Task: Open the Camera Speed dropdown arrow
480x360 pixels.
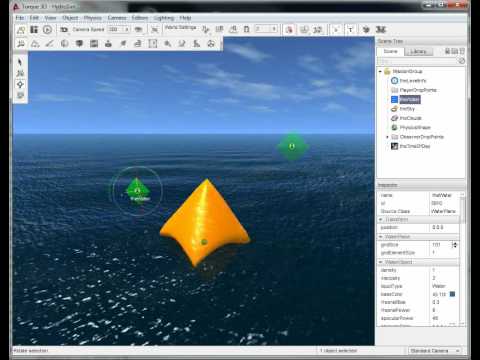Action: click(x=127, y=29)
